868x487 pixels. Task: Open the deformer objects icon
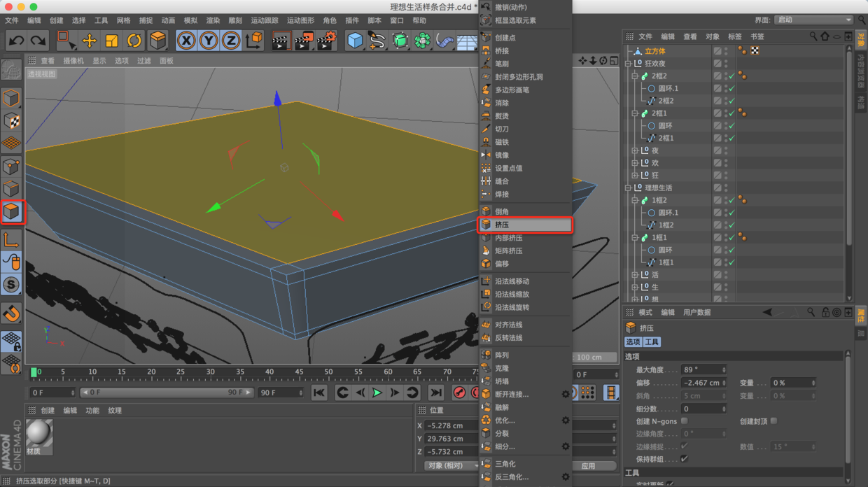click(444, 41)
